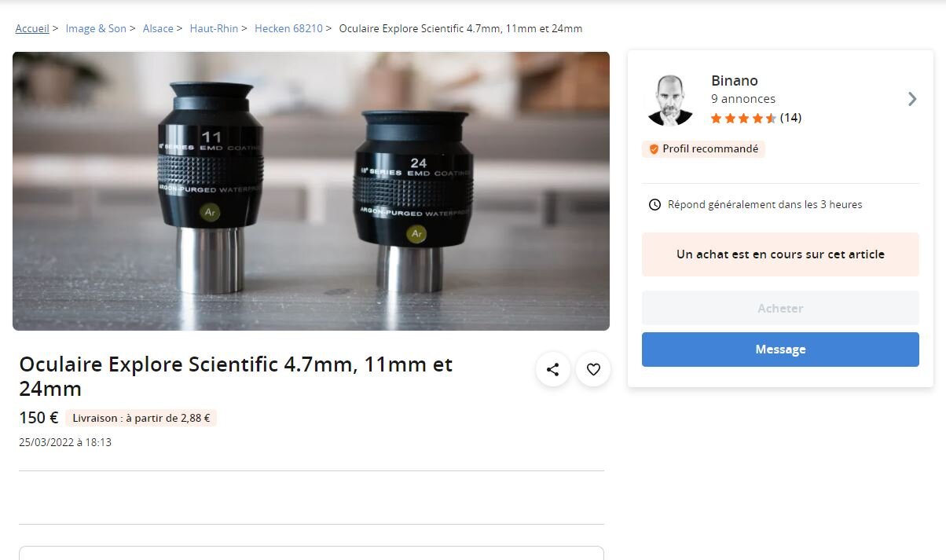The height and width of the screenshot is (560, 946).
Task: Click the share icon button
Action: pyautogui.click(x=553, y=369)
